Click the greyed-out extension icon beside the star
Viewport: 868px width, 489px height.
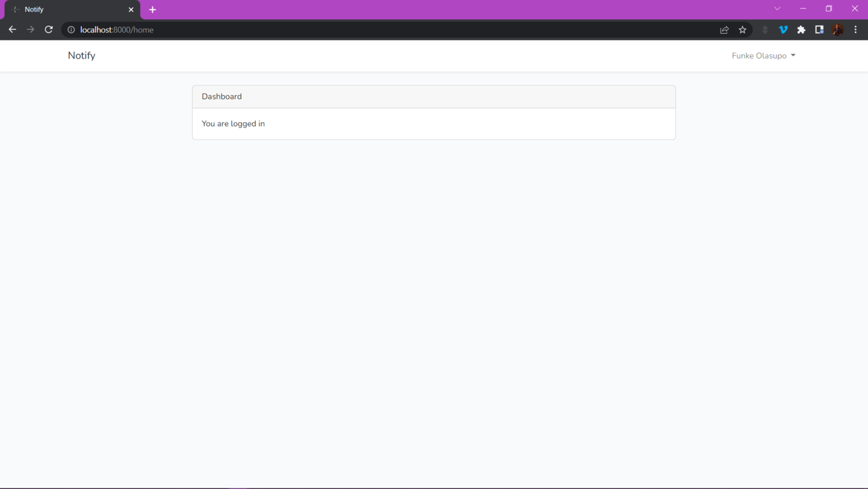click(765, 30)
